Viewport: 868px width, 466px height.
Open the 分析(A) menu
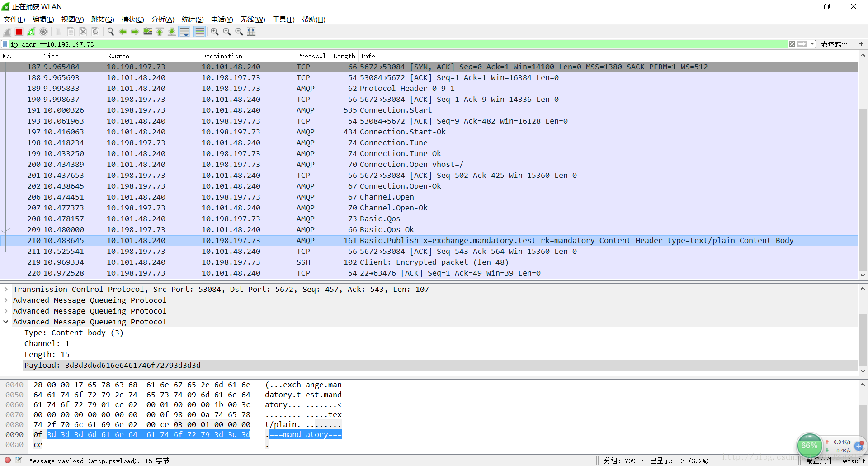[x=163, y=19]
